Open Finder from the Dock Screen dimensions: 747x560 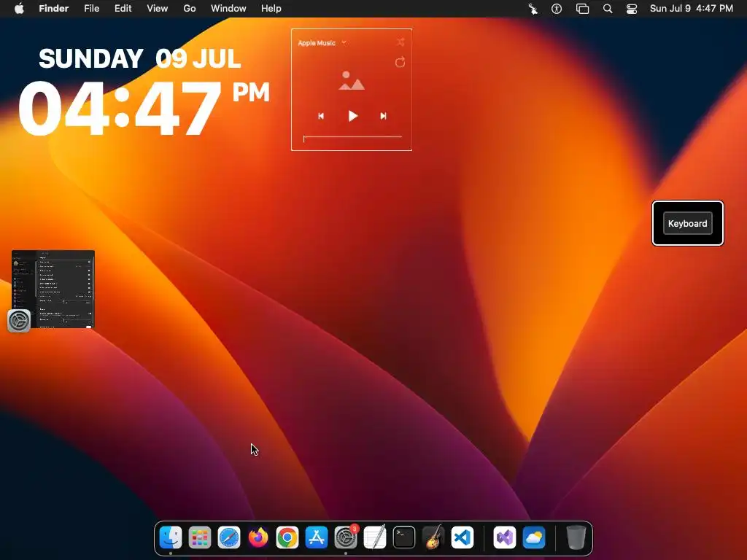coord(171,537)
